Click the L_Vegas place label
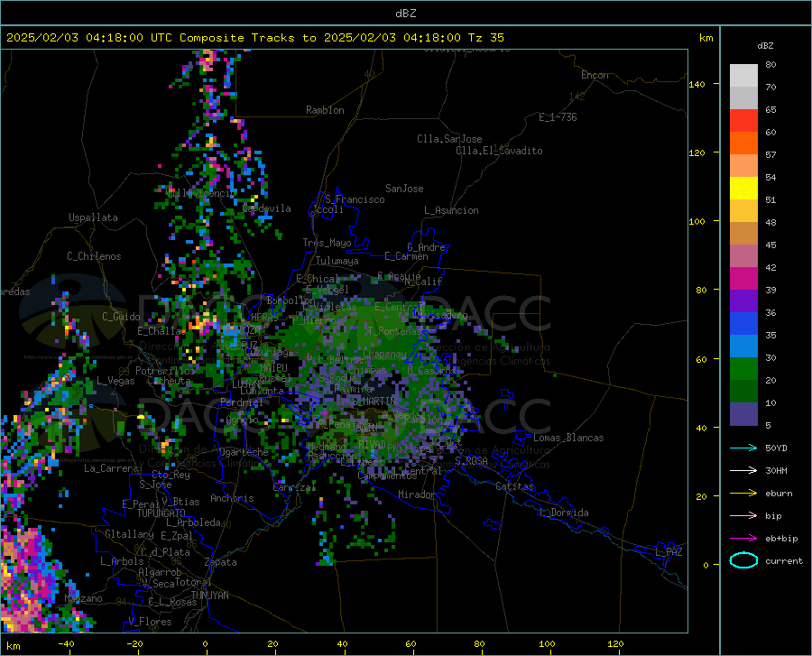The width and height of the screenshot is (812, 656). pos(115,381)
